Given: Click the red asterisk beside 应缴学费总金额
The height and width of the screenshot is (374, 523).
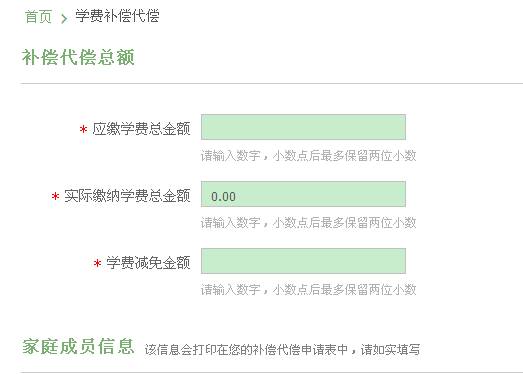Looking at the screenshot, I should point(83,129).
